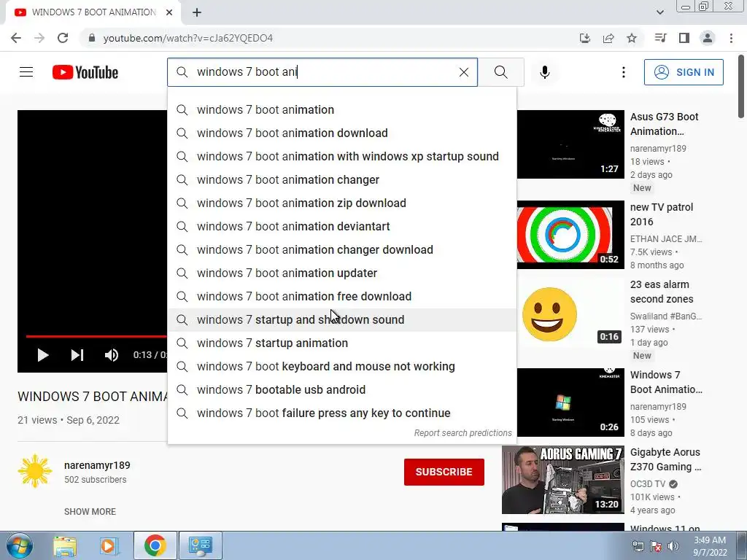Expand description with SHOW MORE
747x560 pixels.
(x=90, y=511)
